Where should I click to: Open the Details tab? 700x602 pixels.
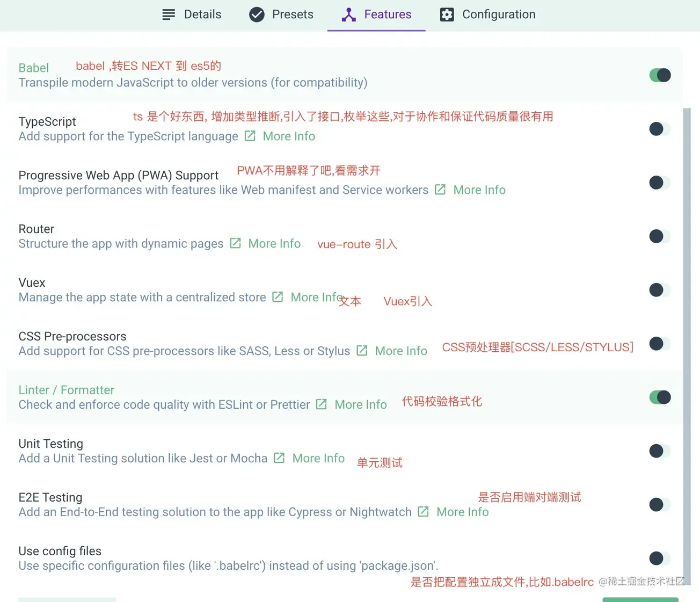[x=192, y=14]
